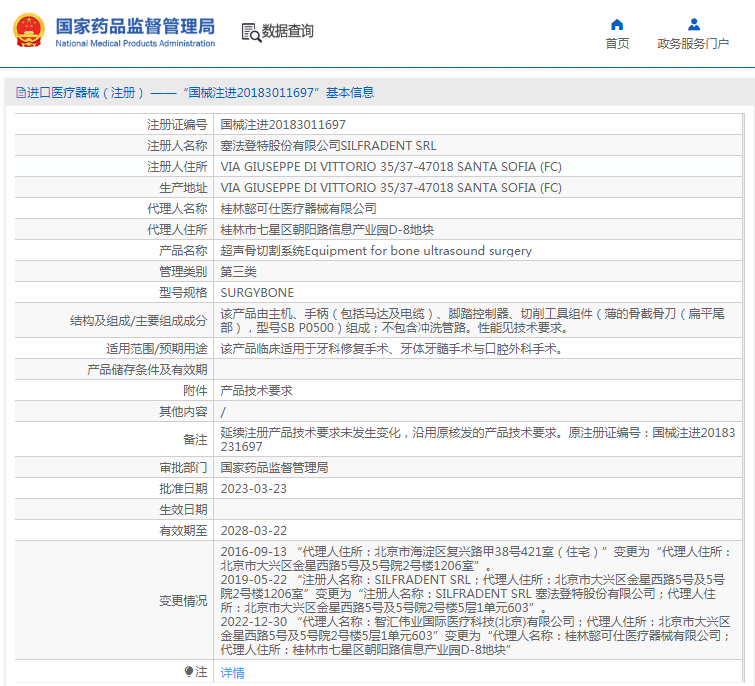Click the 审批部门 row label
Viewport: 755px width, 686px height.
coord(183,467)
